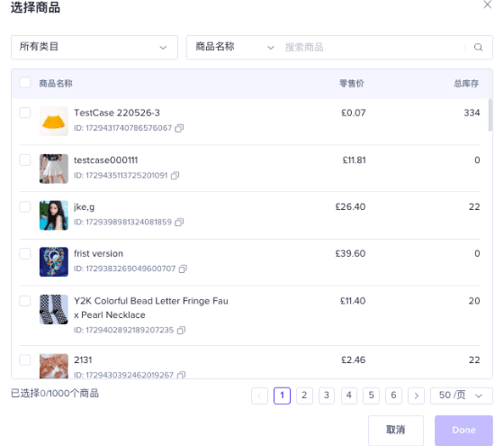
Task: Open the 50/页 page size dropdown
Action: [x=461, y=396]
